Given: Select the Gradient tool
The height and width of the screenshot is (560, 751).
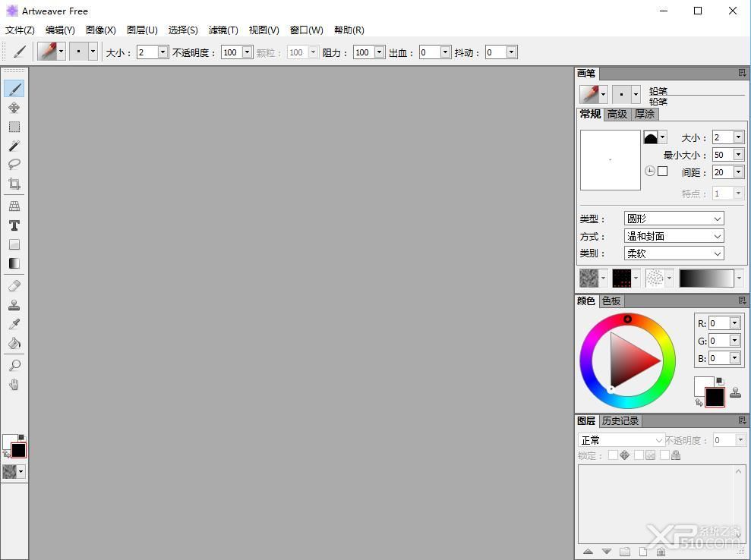Looking at the screenshot, I should (14, 263).
